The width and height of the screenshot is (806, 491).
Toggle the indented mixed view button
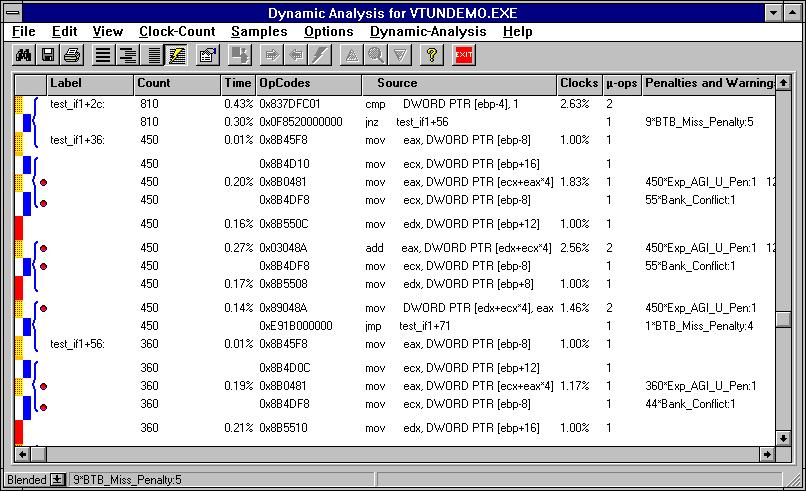tap(127, 55)
